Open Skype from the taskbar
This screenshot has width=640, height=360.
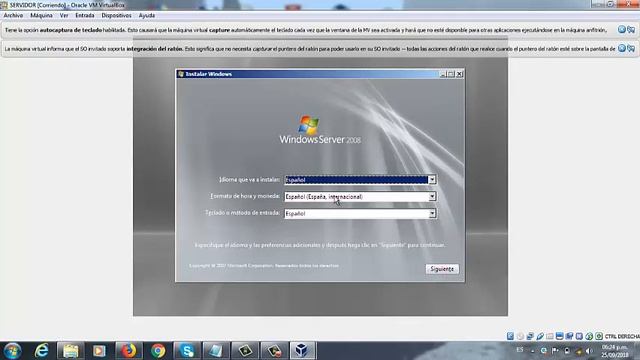coord(187,351)
